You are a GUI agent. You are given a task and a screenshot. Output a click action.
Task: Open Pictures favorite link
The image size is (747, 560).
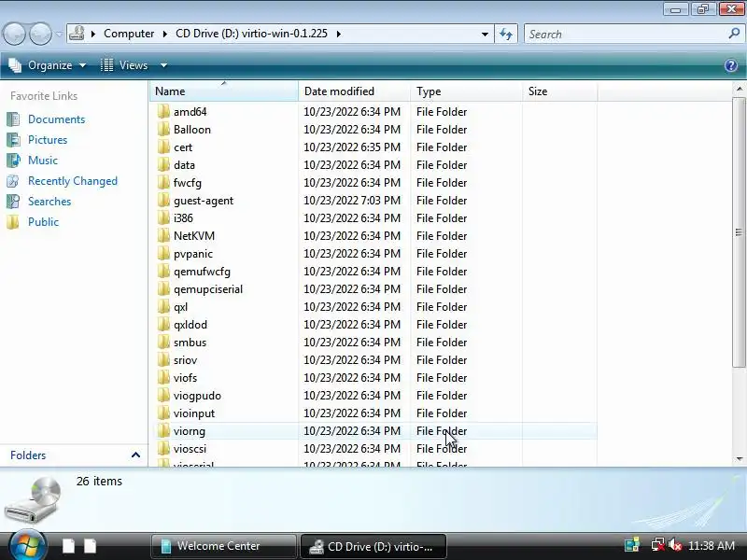click(x=48, y=140)
